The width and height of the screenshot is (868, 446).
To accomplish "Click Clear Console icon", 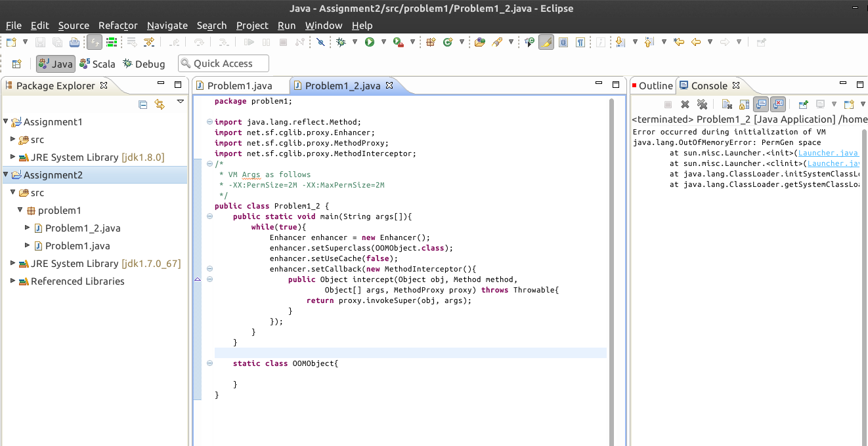I will (727, 104).
